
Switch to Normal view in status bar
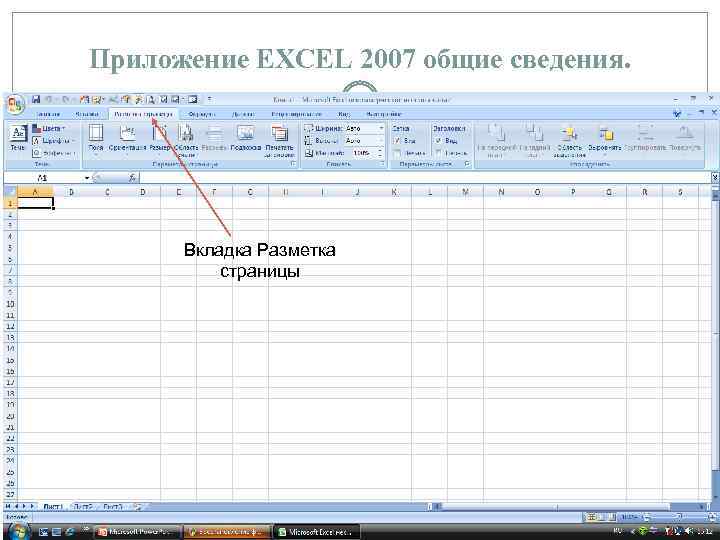pos(591,517)
